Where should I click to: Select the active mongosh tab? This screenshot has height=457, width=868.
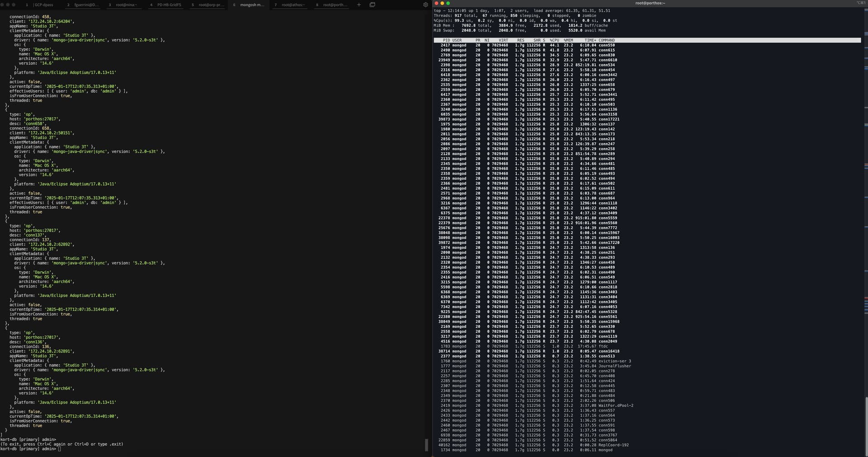tap(251, 5)
